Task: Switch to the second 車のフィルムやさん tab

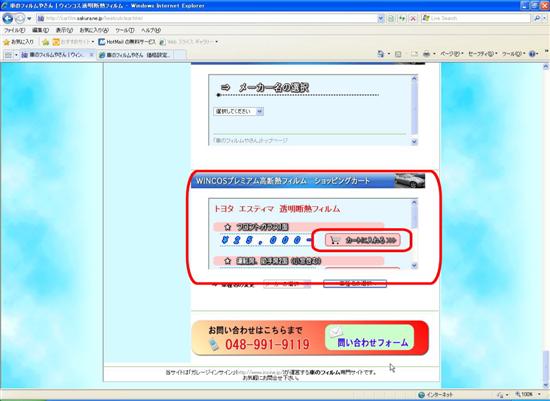Action: point(138,55)
